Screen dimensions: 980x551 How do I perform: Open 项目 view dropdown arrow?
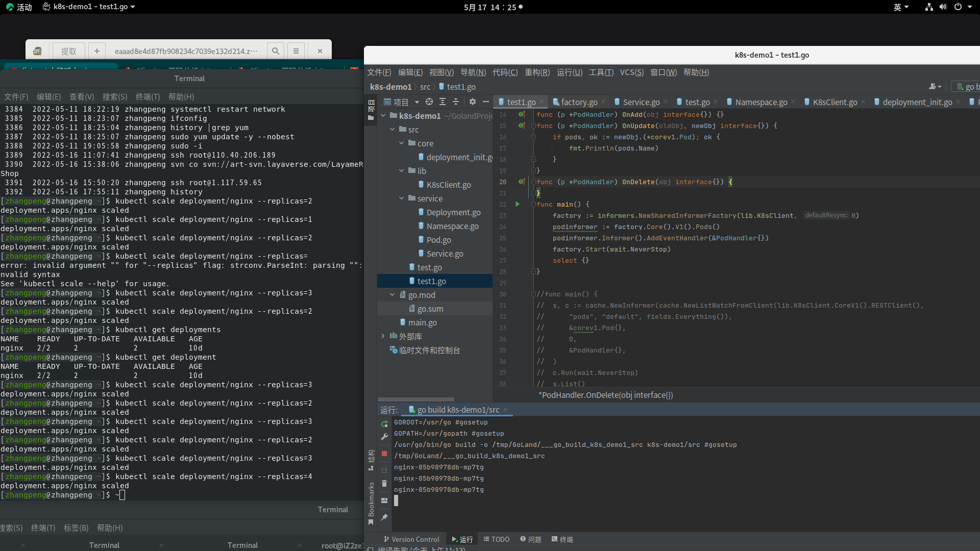(416, 102)
